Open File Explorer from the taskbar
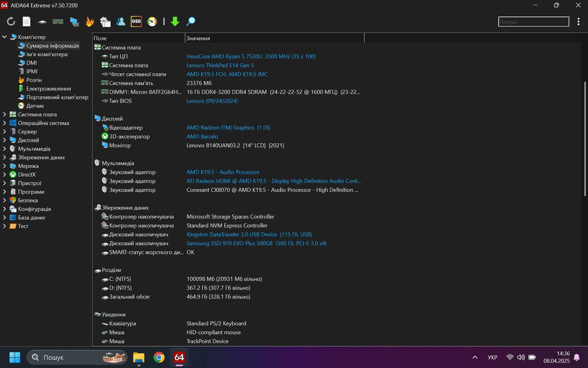588x368 pixels. point(139,357)
